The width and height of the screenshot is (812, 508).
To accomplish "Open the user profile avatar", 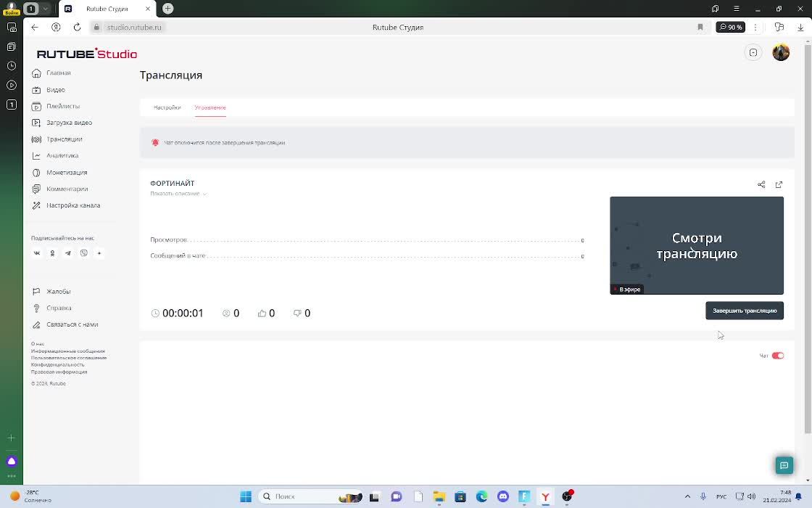I will point(780,52).
